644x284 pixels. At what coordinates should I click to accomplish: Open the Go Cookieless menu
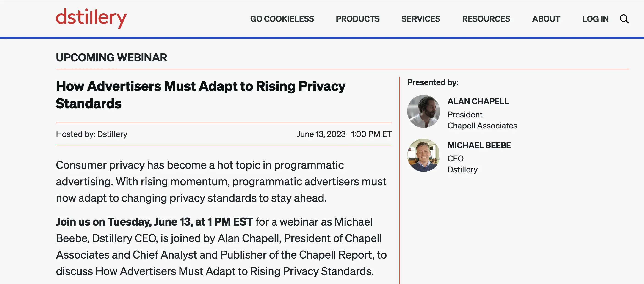(x=282, y=19)
